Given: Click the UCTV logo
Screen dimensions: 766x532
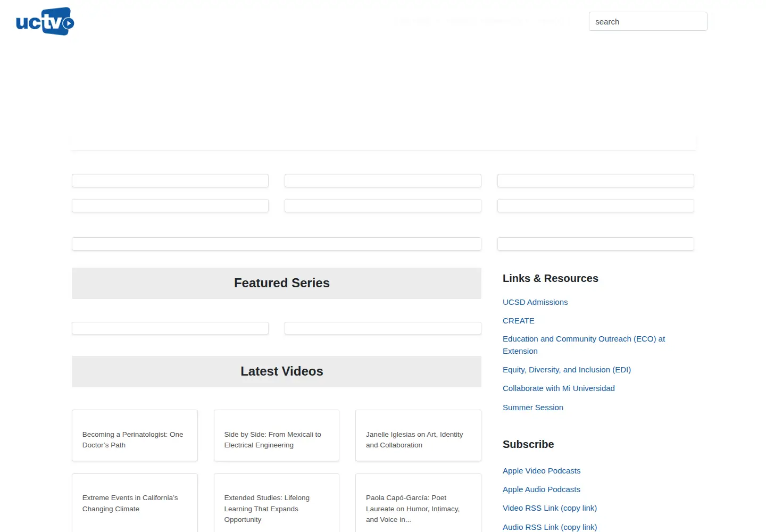Looking at the screenshot, I should pos(45,21).
